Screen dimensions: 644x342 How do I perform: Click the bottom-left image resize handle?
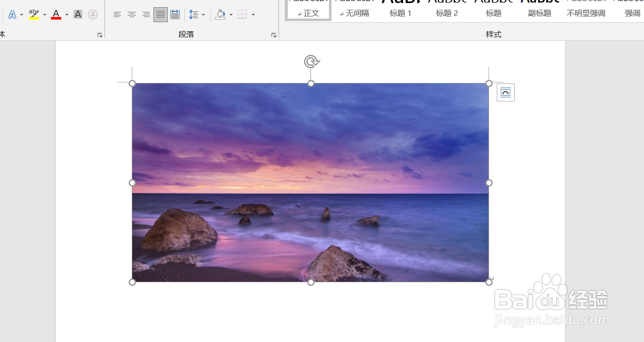tap(132, 282)
